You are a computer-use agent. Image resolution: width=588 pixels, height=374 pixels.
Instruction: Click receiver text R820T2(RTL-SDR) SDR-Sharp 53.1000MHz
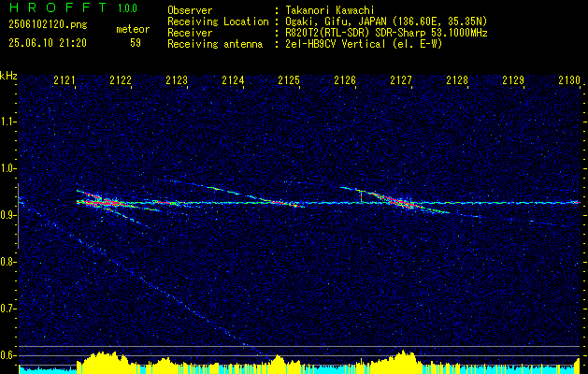click(x=386, y=33)
